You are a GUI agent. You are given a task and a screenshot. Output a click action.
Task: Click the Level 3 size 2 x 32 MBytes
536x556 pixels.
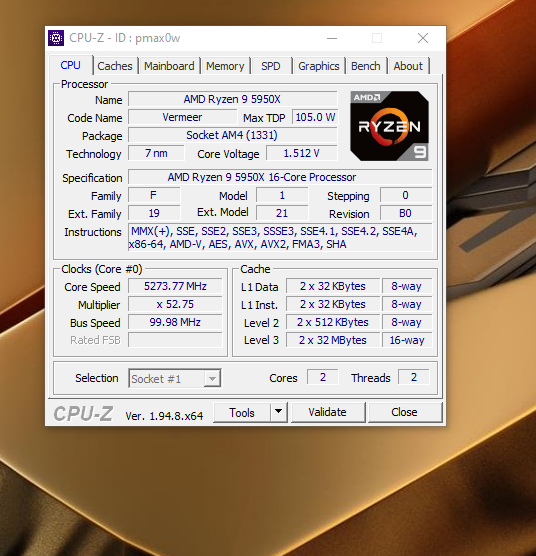pos(333,340)
